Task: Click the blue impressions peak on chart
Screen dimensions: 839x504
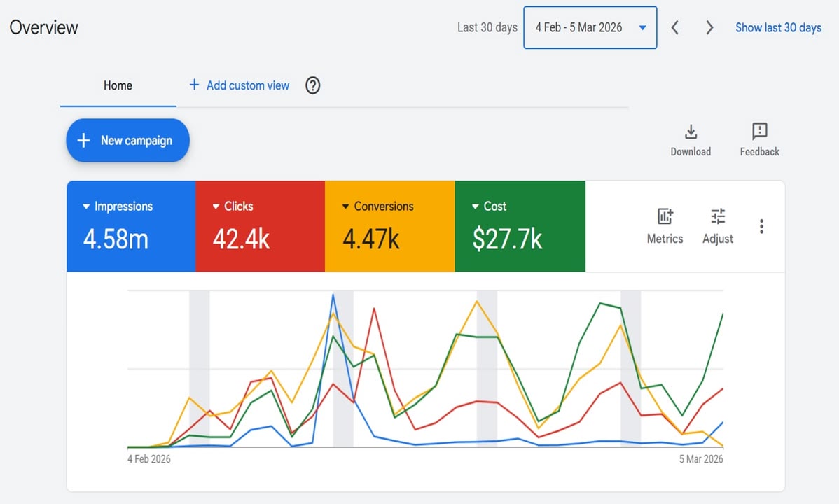Action: coord(333,295)
